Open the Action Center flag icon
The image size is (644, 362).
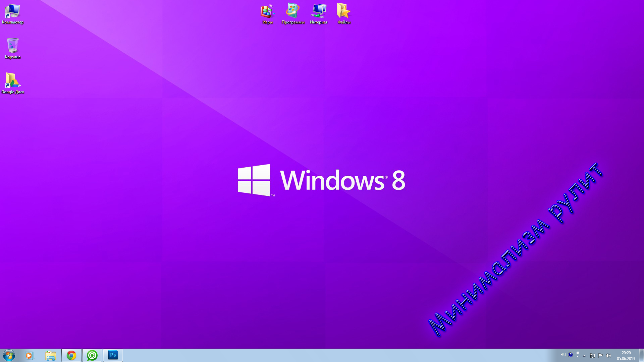pos(600,356)
